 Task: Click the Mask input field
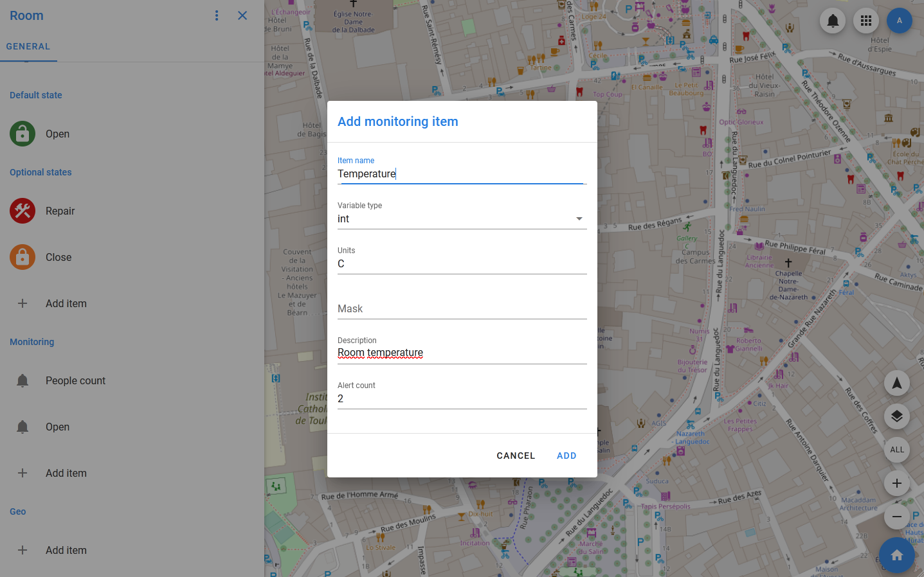coord(462,309)
